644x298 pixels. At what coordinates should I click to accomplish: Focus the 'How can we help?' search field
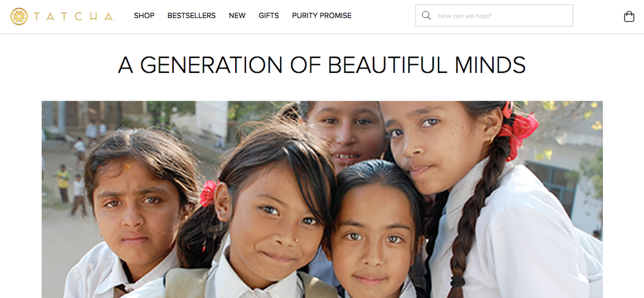click(494, 15)
